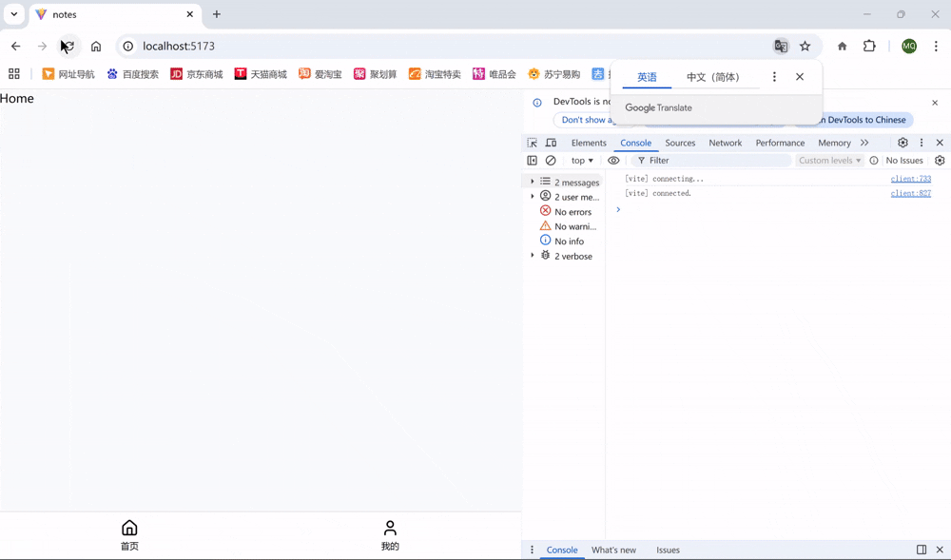
Task: Expand the 2 verbose group
Action: 533,255
